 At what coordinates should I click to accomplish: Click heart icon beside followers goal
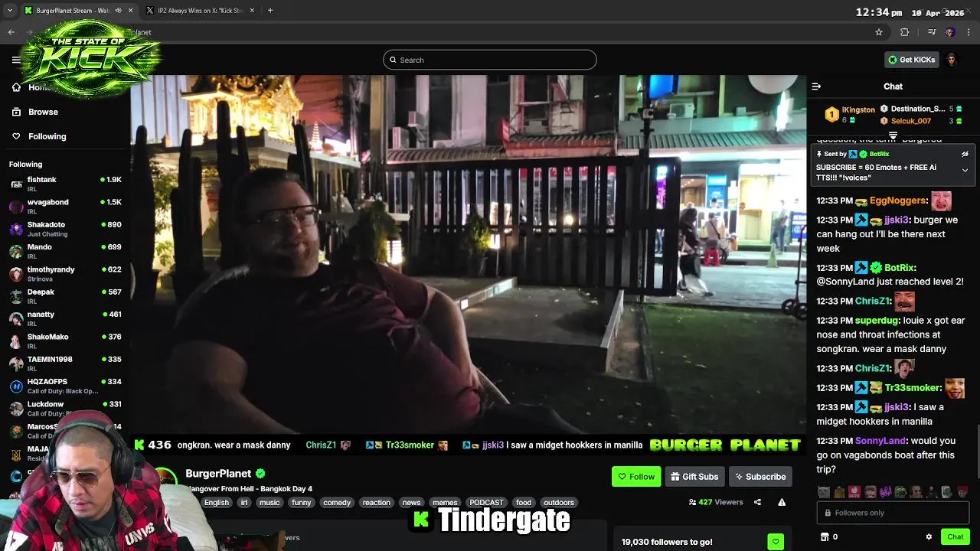point(776,542)
